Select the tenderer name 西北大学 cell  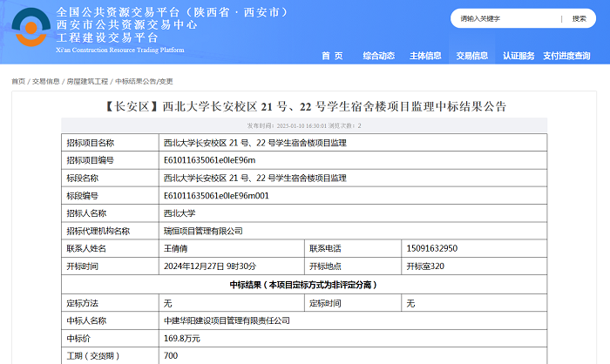(352, 213)
